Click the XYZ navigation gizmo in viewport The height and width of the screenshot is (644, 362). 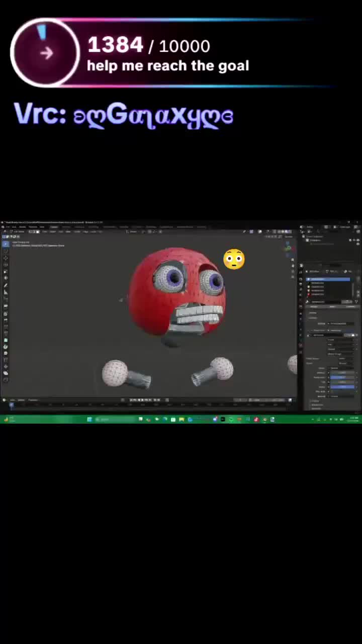[x=288, y=248]
